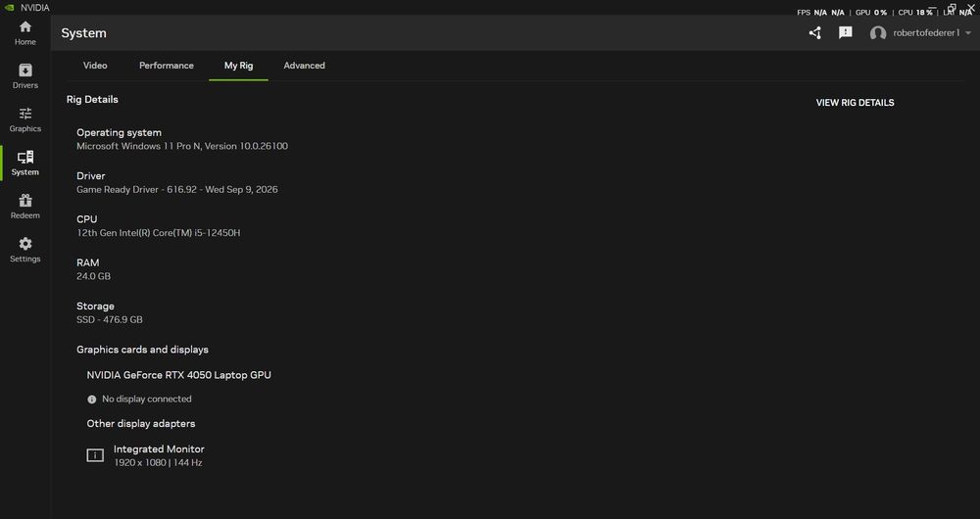
Task: Switch to the Video tab
Action: 95,66
